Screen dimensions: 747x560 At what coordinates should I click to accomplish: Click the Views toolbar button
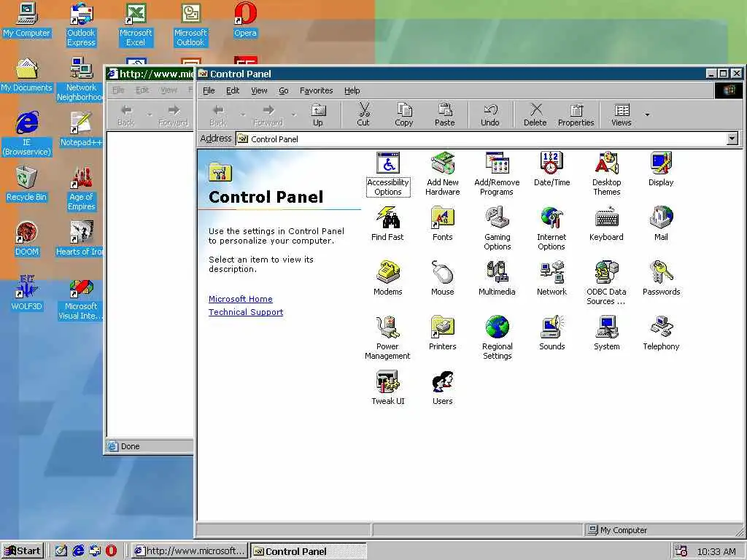pyautogui.click(x=622, y=114)
